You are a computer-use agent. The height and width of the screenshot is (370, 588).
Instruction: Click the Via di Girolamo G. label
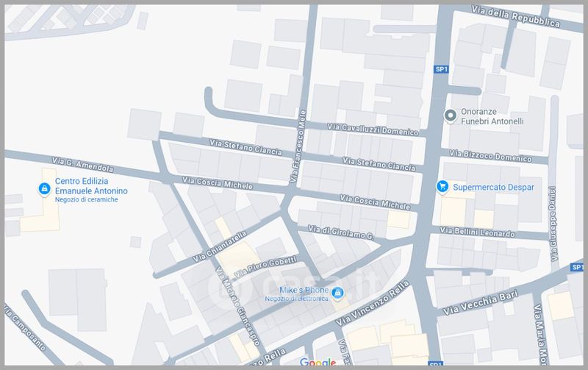[x=341, y=232]
